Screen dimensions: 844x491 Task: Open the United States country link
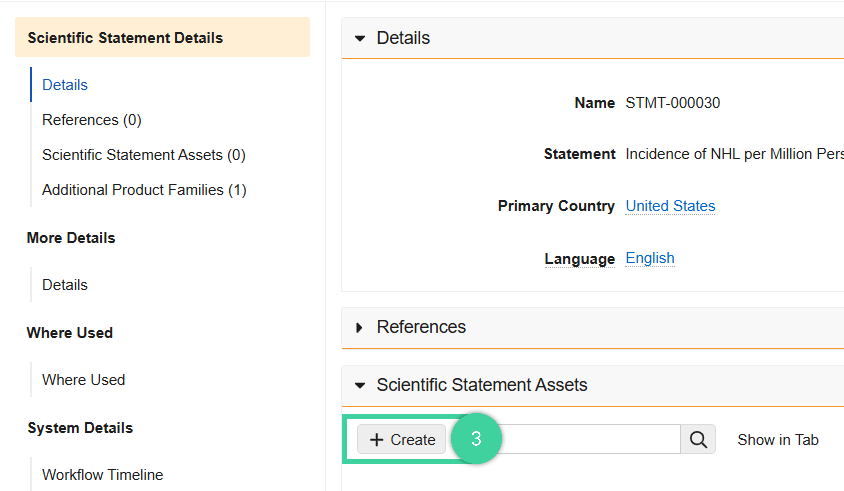[670, 206]
